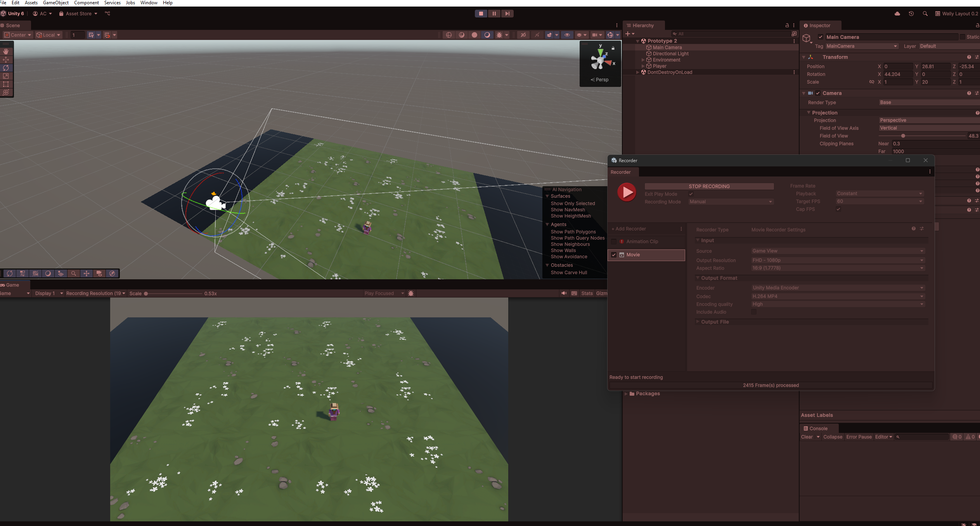The width and height of the screenshot is (980, 526).
Task: Expand the Player object in Hierarchy
Action: coord(643,66)
